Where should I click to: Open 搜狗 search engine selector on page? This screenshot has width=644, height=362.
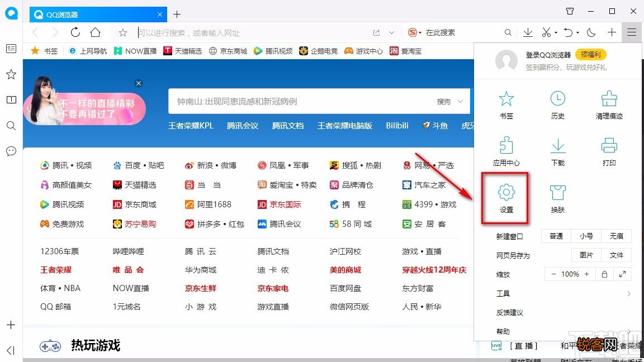click(x=449, y=101)
